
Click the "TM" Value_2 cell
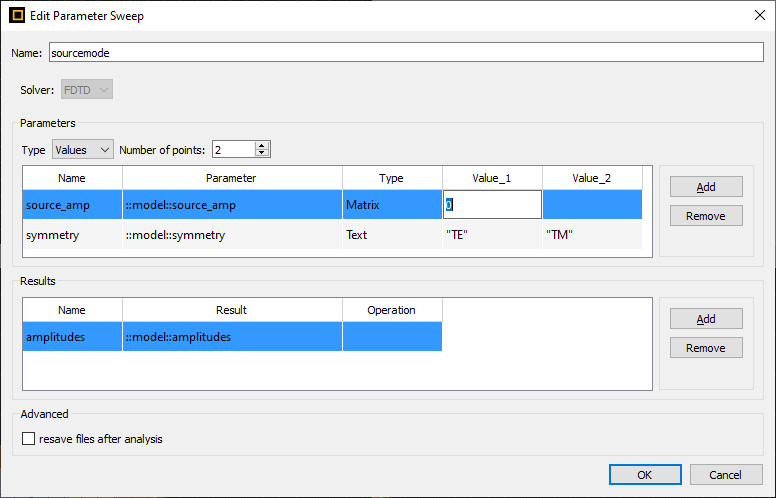591,235
